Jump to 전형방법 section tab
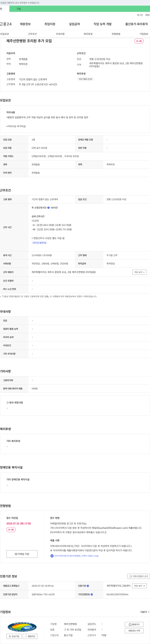This screenshot has width=150, height=644. pyautogui.click(x=116, y=34)
